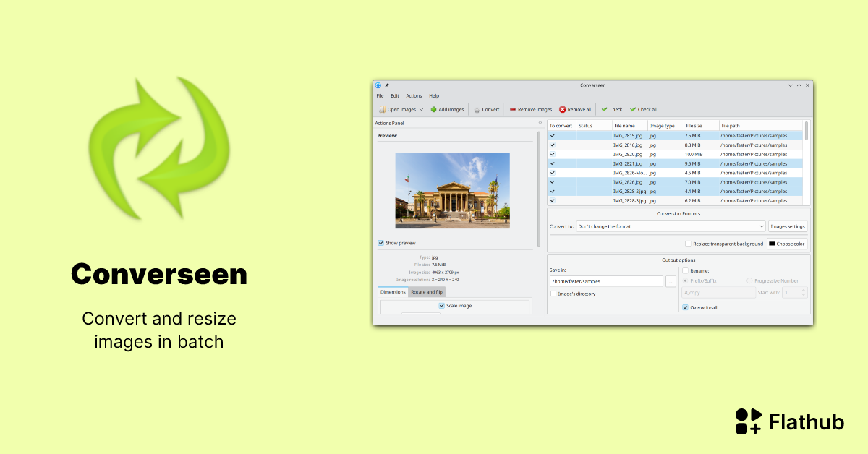Click the Choose color swatch
The height and width of the screenshot is (454, 868).
[x=772, y=244]
